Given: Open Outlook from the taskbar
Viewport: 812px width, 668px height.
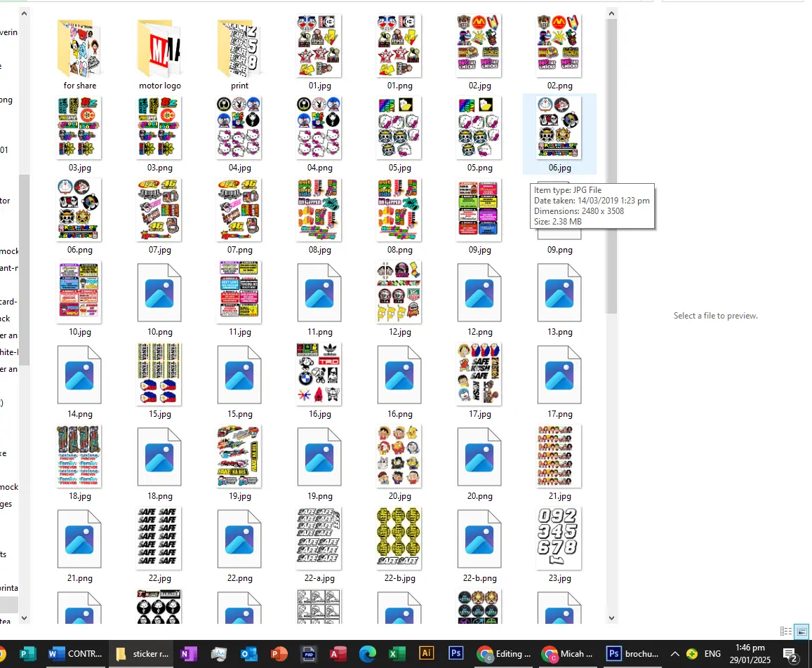Looking at the screenshot, I should pos(248,654).
